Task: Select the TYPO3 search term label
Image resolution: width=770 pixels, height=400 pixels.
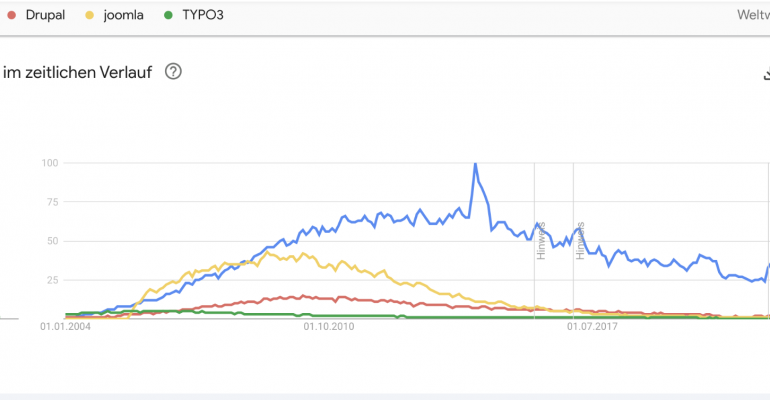Action: point(203,15)
